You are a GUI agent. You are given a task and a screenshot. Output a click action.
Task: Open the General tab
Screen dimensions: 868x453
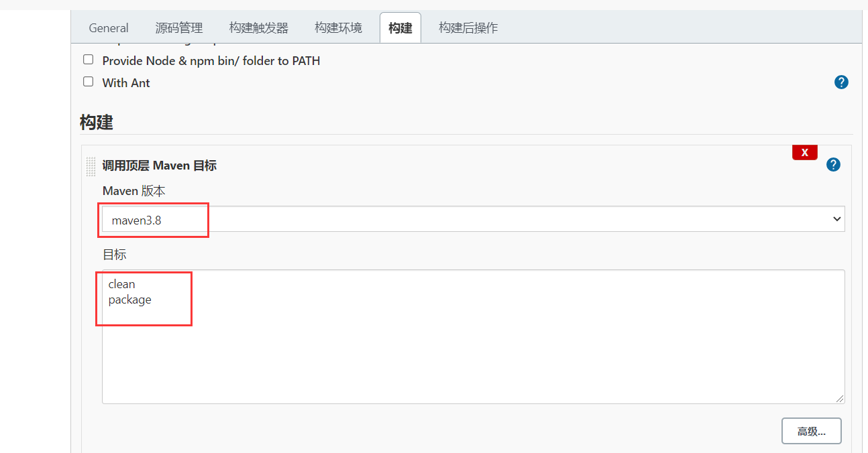tap(109, 27)
